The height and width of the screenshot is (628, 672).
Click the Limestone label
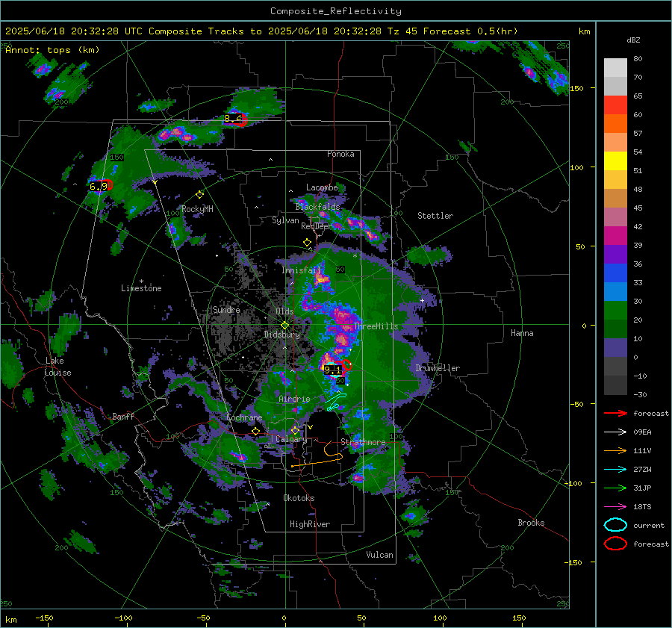[141, 288]
